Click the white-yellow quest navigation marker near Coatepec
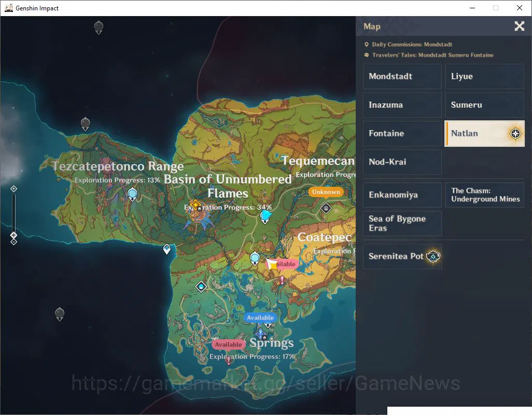Viewport: 532px width, 415px height. pos(272,265)
